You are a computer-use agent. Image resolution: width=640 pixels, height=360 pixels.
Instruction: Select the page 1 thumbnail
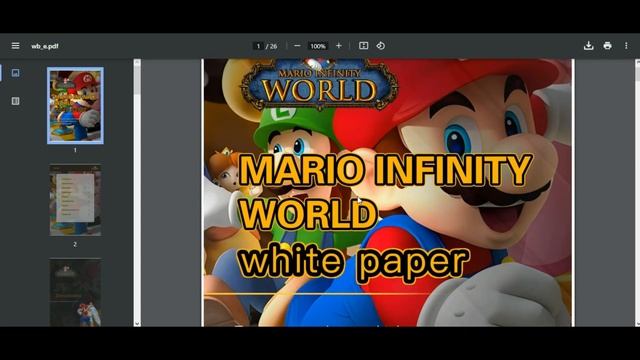tap(76, 106)
